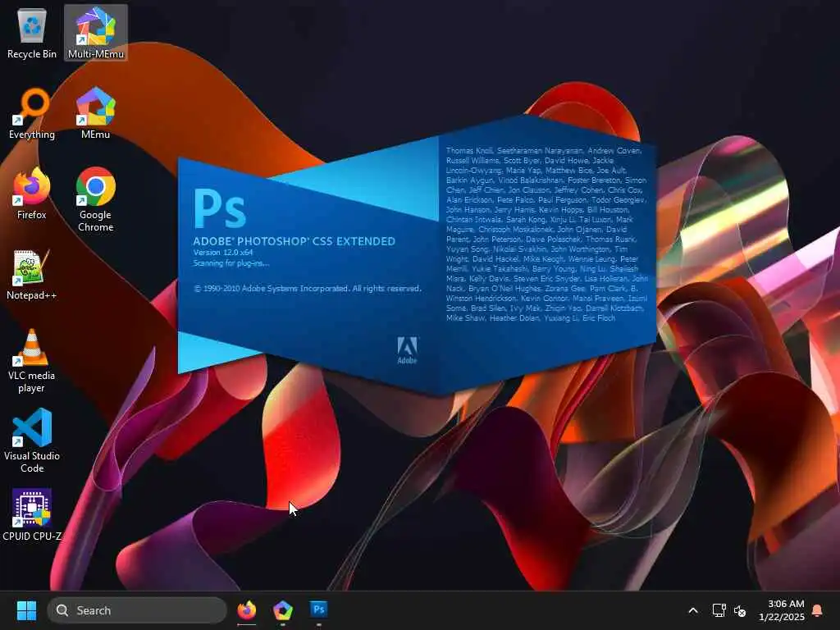Click the taskbar Search box
Screen dimensions: 840x630
(137, 610)
